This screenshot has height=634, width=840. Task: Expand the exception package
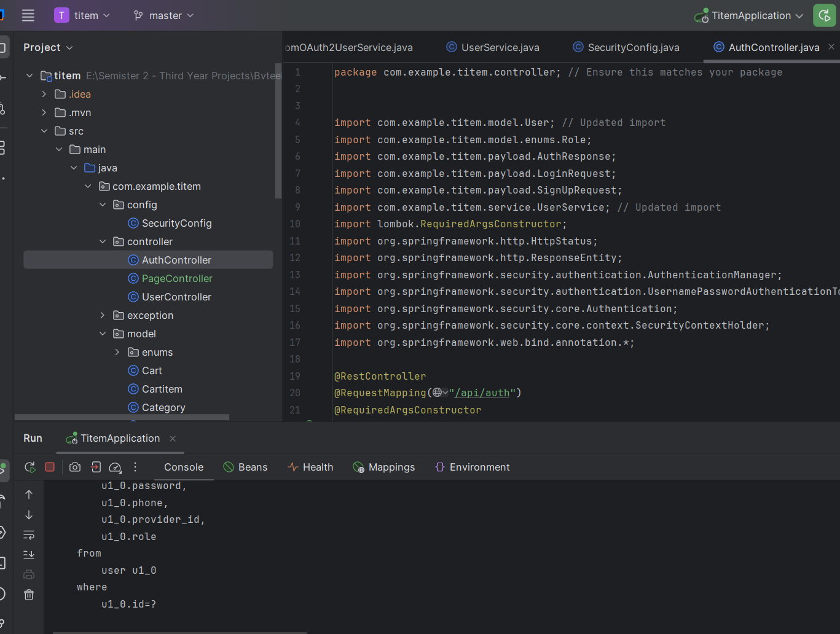point(103,315)
